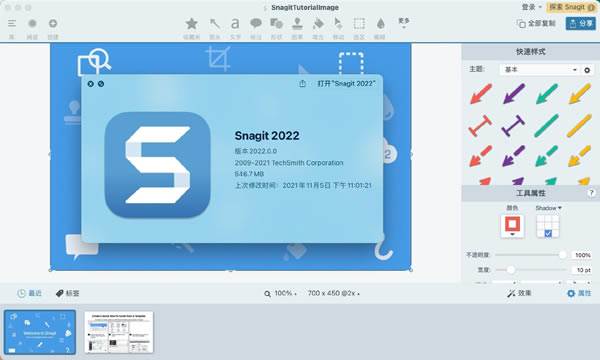Click the Copy All button

coord(536,24)
